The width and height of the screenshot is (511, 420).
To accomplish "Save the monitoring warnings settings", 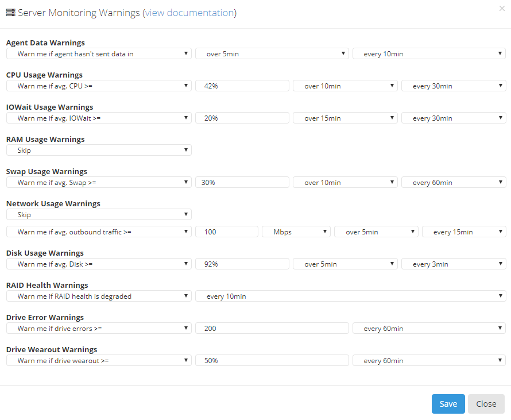I will click(x=448, y=404).
